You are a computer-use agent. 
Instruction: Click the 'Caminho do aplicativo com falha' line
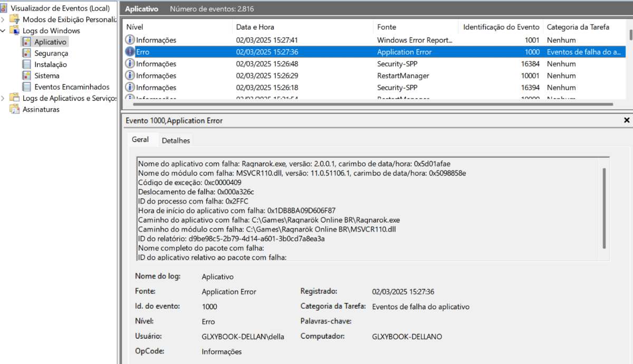(269, 220)
